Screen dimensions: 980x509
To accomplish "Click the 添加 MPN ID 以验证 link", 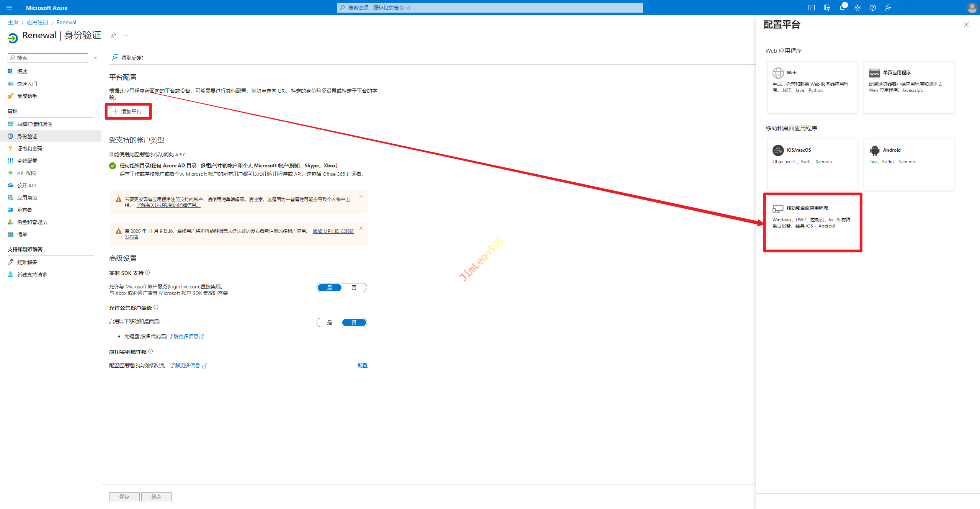I will [x=333, y=231].
